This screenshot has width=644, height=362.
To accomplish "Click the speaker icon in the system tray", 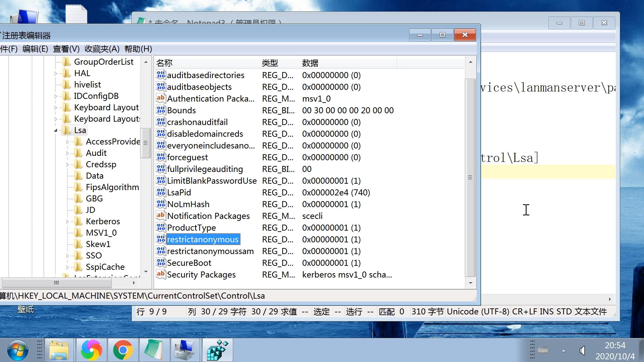I will tap(582, 351).
